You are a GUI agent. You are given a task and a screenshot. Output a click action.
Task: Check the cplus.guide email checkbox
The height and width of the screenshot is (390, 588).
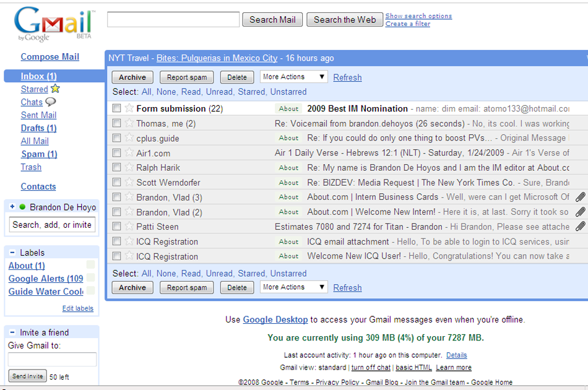tap(116, 137)
